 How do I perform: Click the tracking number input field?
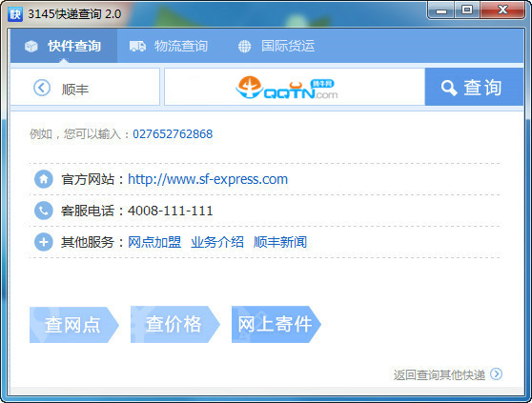[295, 87]
